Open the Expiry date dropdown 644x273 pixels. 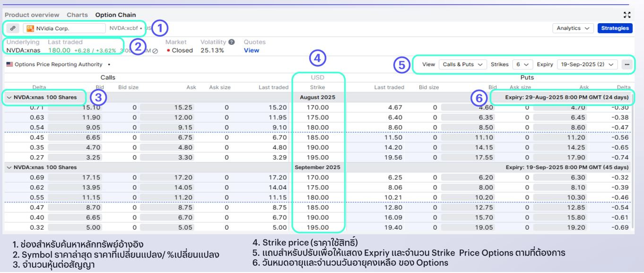[587, 64]
